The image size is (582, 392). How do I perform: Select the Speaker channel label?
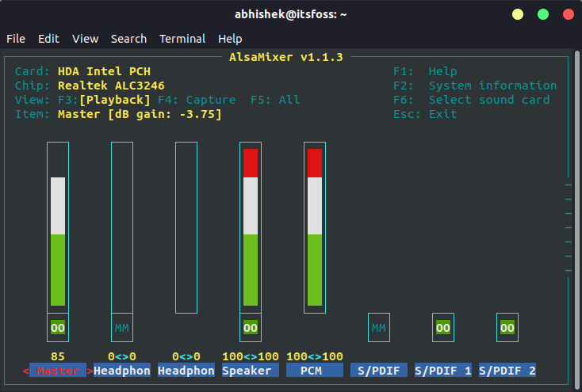tap(251, 371)
